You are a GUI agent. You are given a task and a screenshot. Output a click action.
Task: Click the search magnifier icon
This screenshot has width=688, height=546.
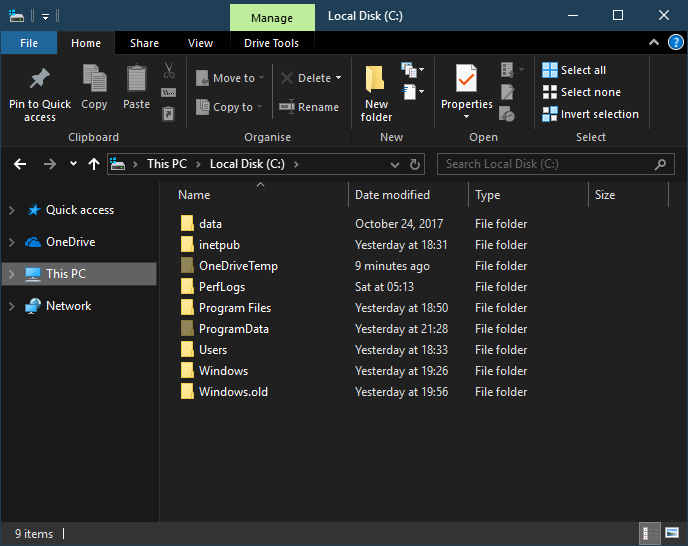coord(660,165)
